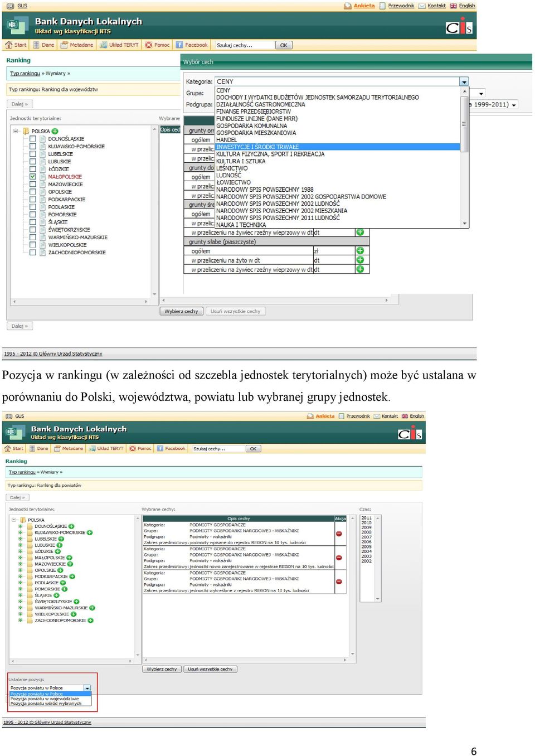Check the WIELKOPOLSKIE checkbox in top screenshot
Image resolution: width=535 pixels, height=756 pixels.
tap(33, 245)
